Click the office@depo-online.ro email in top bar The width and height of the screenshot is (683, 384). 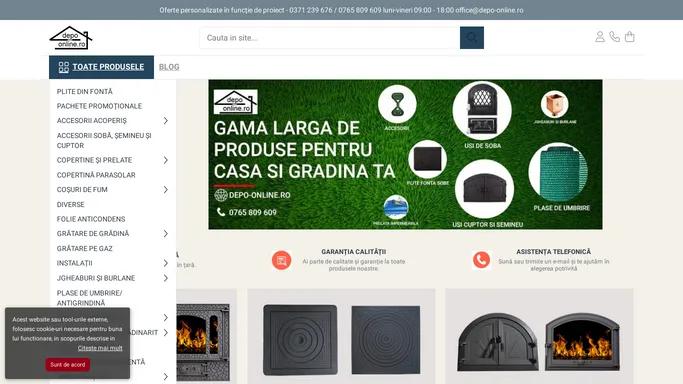tap(489, 10)
